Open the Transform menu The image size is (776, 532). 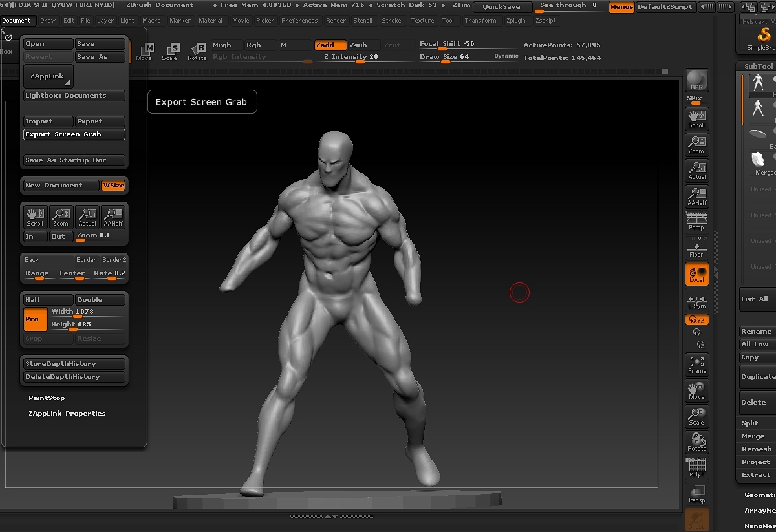[x=480, y=21]
